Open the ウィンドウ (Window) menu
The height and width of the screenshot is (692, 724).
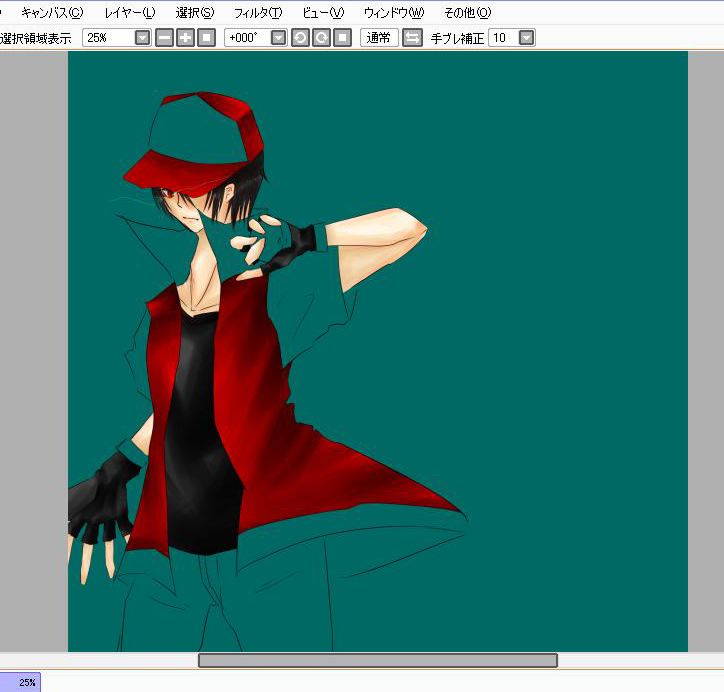(x=393, y=13)
